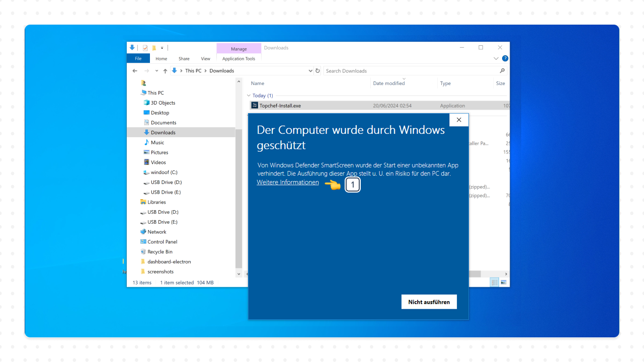
Task: Open Music in the navigation pane
Action: 157,142
